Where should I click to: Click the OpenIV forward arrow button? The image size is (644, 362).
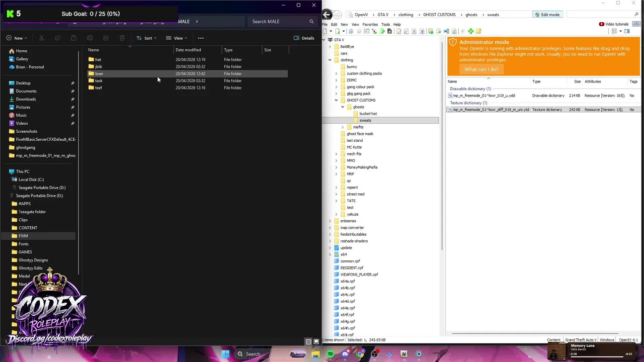[338, 15]
